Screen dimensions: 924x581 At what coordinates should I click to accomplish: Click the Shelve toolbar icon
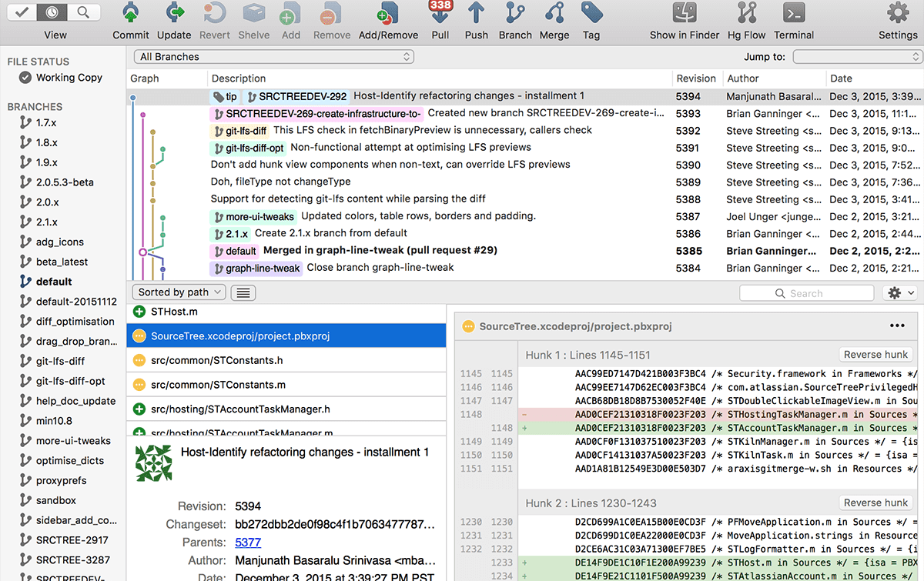(254, 13)
